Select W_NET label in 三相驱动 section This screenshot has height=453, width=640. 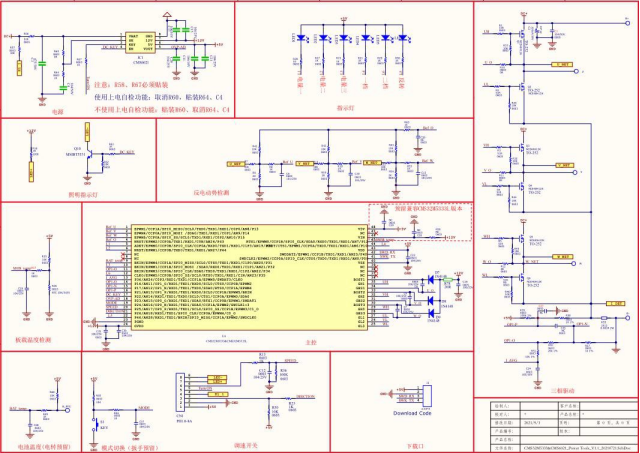coord(562,257)
